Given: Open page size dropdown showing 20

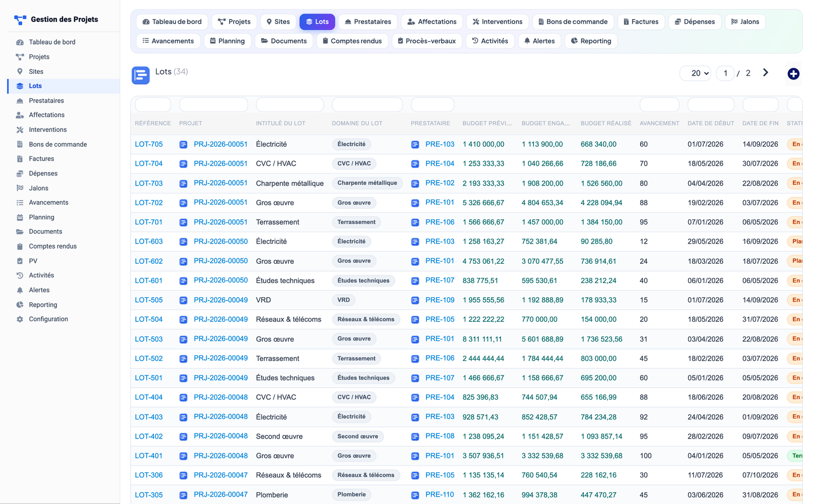Looking at the screenshot, I should [695, 73].
